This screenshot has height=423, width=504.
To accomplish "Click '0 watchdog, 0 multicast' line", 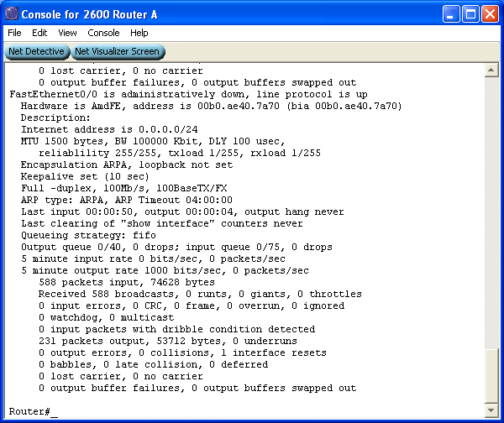I will click(106, 317).
